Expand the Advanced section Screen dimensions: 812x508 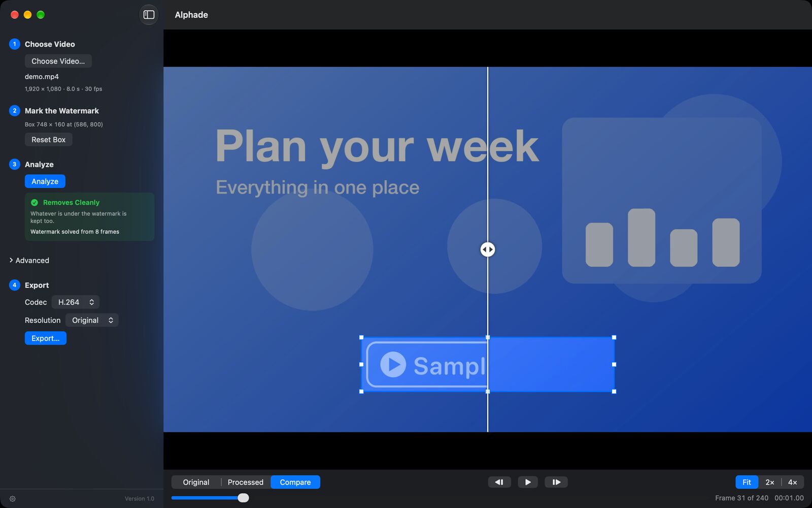[29, 260]
